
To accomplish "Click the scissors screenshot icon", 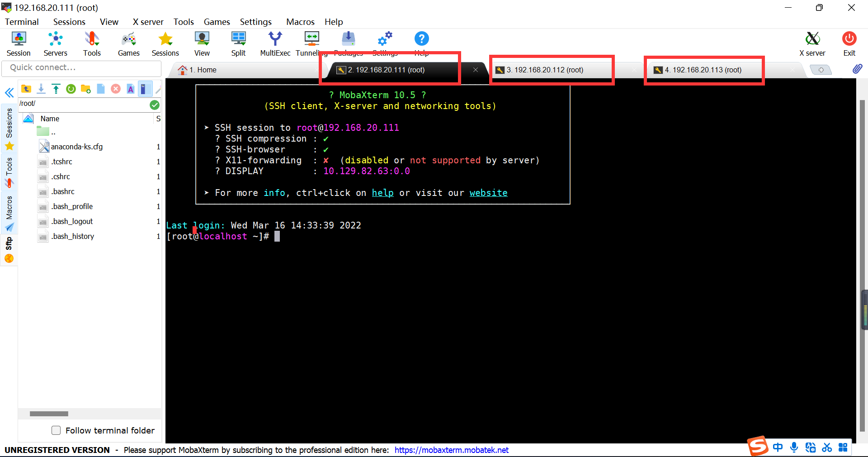I will (827, 447).
